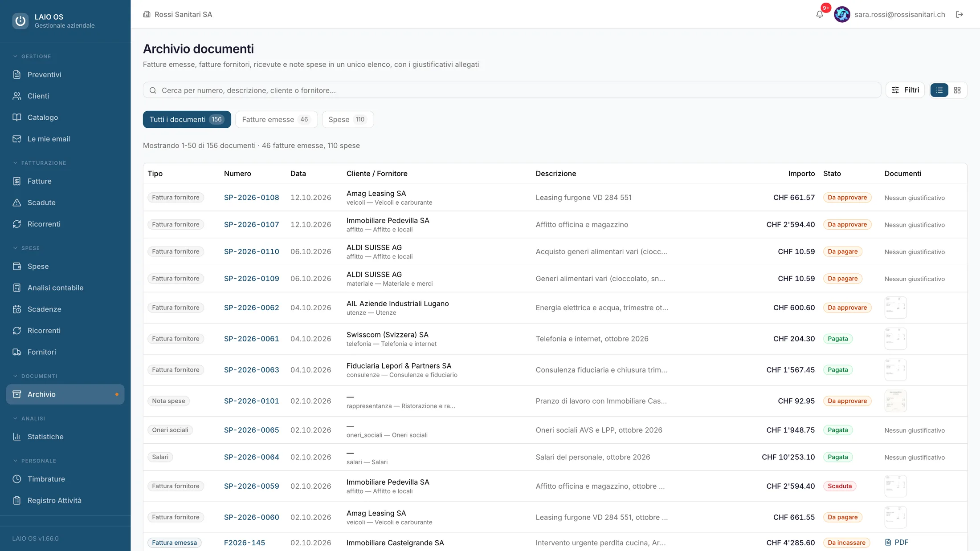Open receipt thumbnail for SP-2026-0062
The height and width of the screenshot is (551, 980).
pyautogui.click(x=895, y=308)
